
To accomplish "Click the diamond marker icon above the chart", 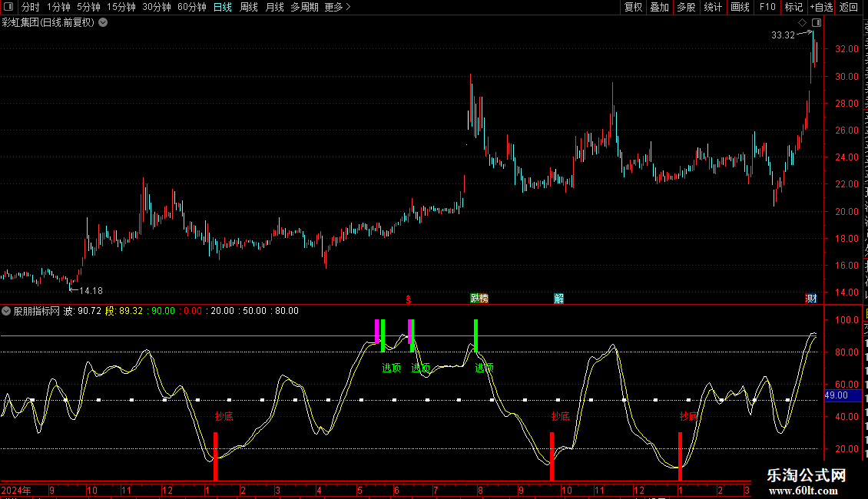I will tap(802, 23).
